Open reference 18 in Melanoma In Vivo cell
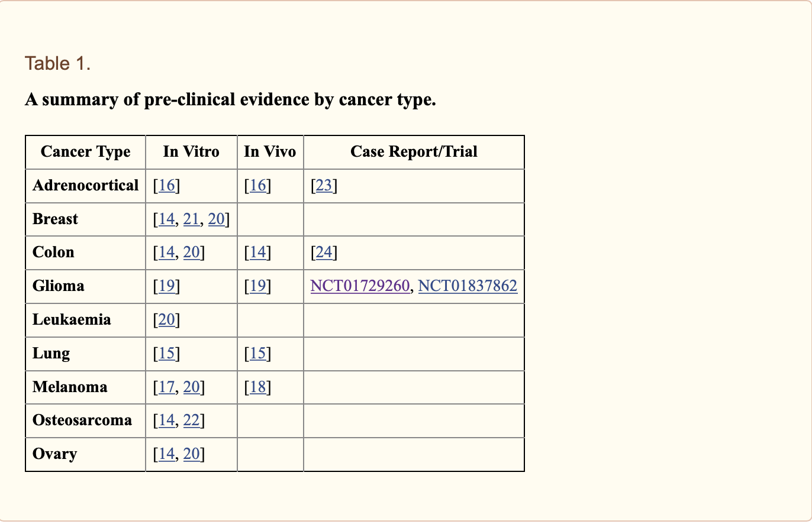Screen dimensions: 812x524 pyautogui.click(x=257, y=387)
